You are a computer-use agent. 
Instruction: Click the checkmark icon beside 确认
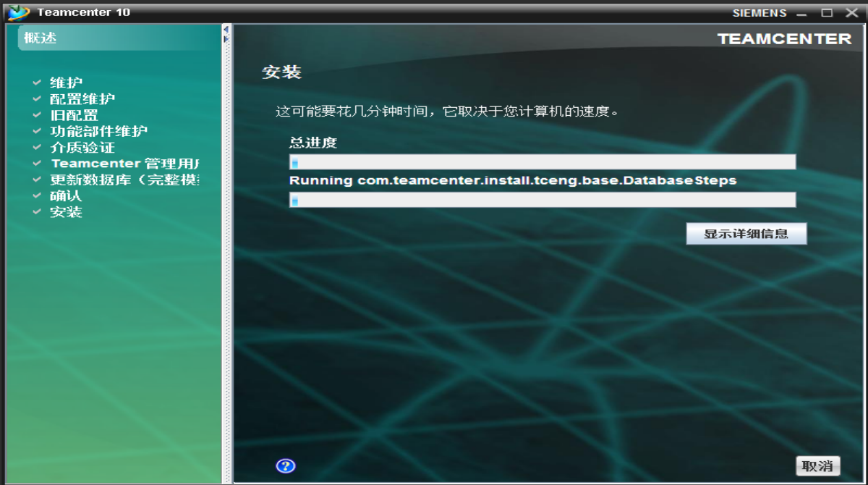point(35,195)
